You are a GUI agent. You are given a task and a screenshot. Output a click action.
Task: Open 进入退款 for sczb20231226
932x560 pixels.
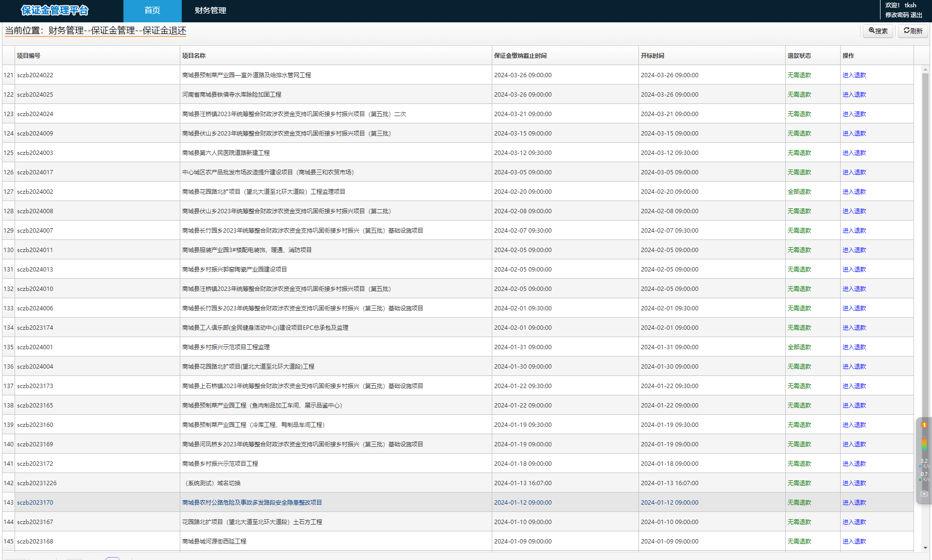click(854, 483)
